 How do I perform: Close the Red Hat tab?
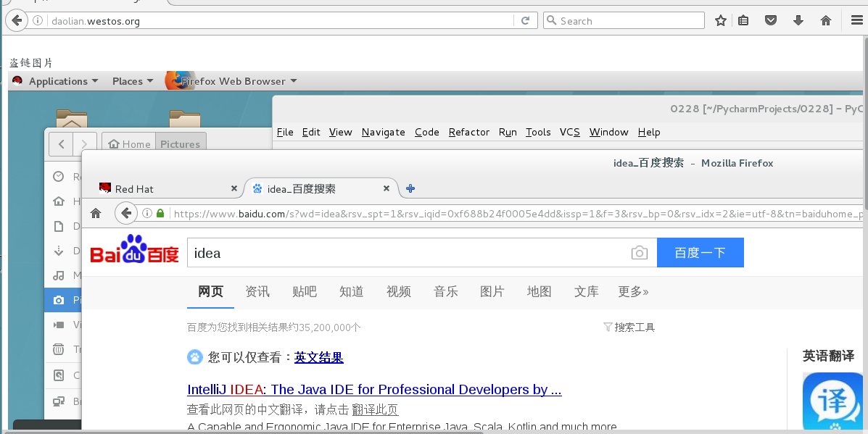point(234,188)
